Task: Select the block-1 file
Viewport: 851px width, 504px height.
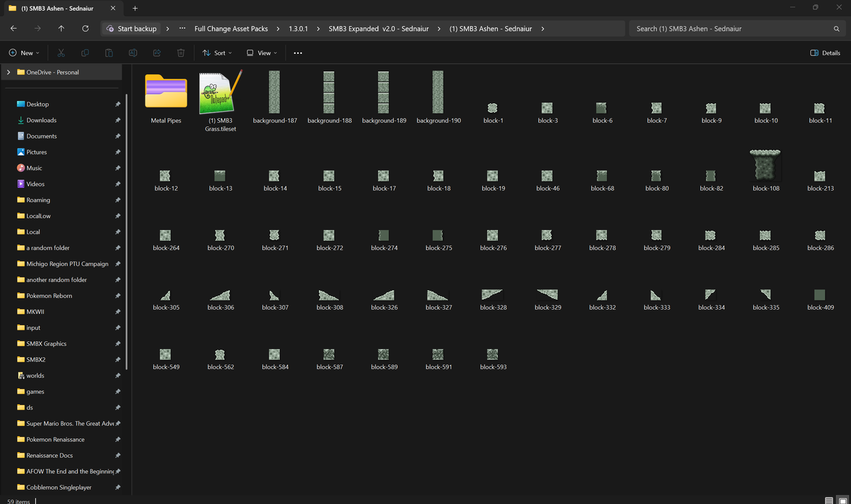Action: (493, 112)
